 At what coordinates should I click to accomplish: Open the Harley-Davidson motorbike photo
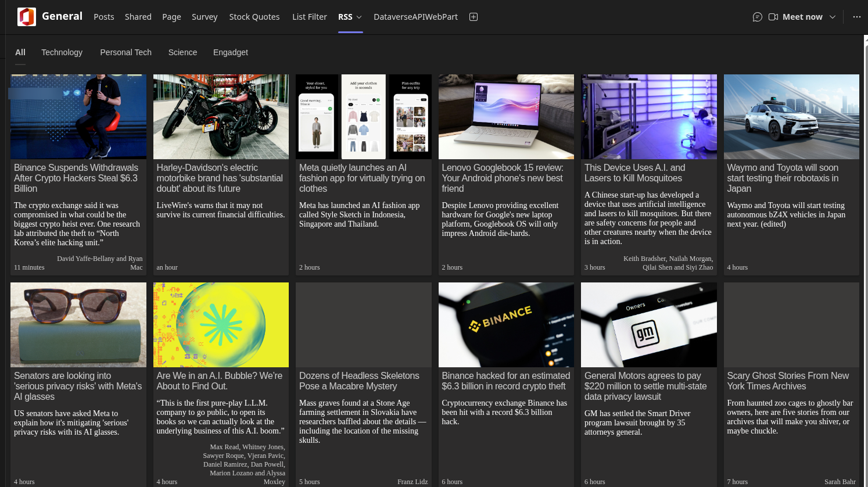(x=221, y=117)
